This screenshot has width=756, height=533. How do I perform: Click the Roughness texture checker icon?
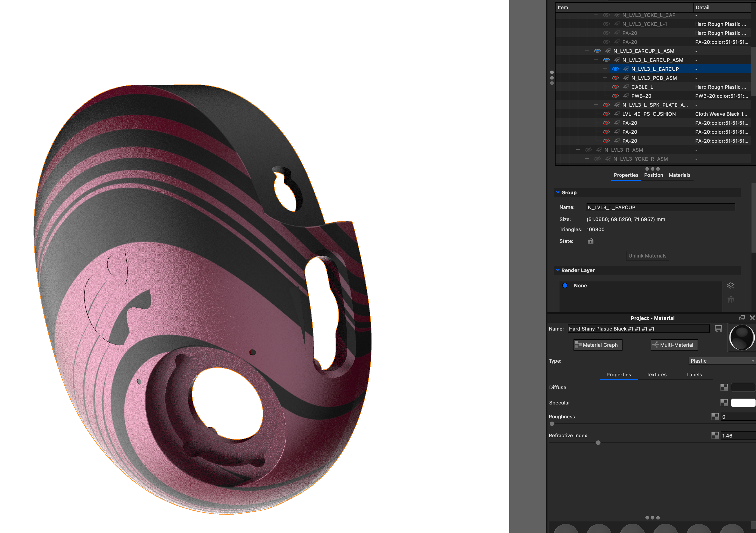point(715,417)
